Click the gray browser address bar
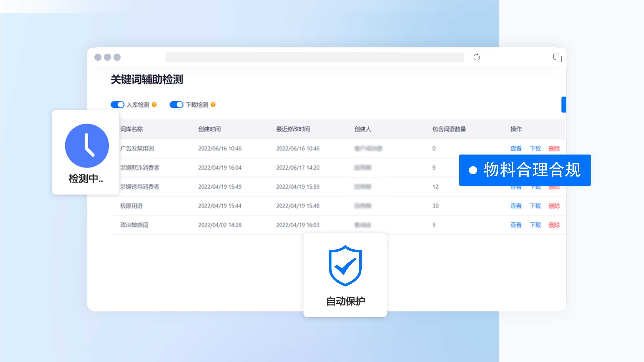The image size is (644, 362). (314, 57)
